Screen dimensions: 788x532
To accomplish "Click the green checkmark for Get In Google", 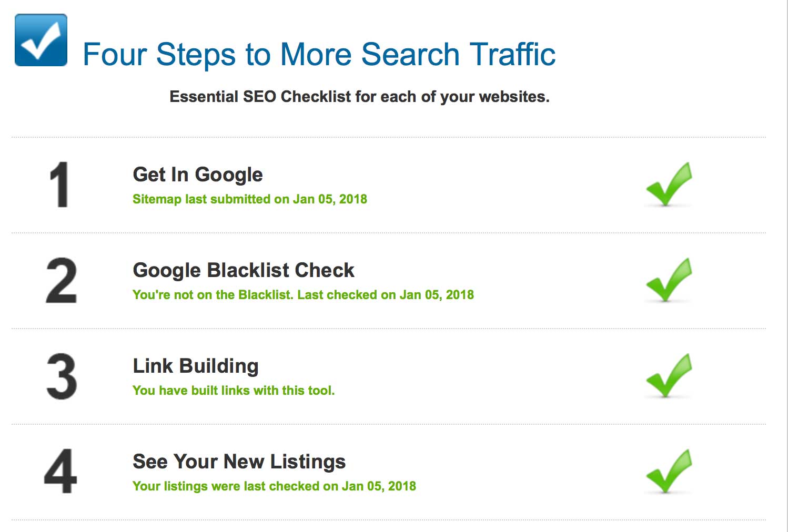I will (x=669, y=185).
